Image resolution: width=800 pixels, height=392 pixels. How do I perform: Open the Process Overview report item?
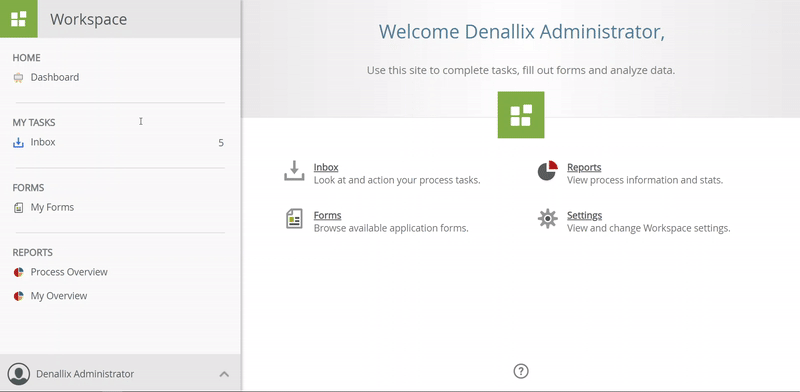69,272
